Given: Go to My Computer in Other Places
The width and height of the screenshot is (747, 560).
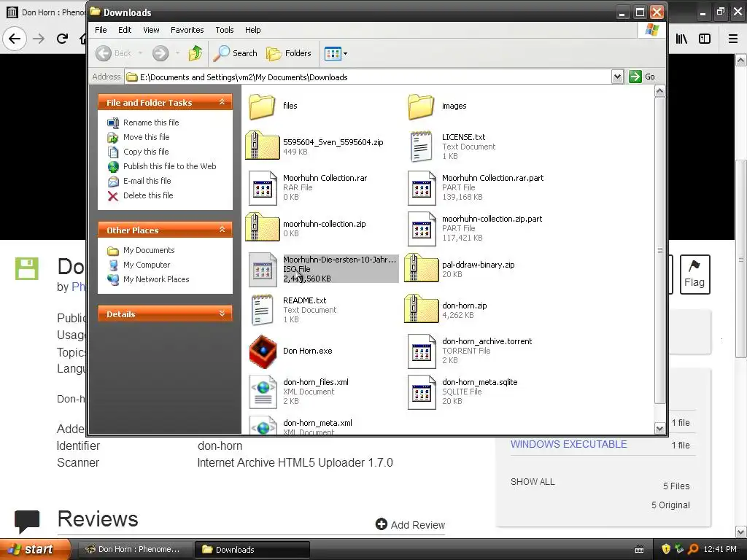Looking at the screenshot, I should [147, 265].
